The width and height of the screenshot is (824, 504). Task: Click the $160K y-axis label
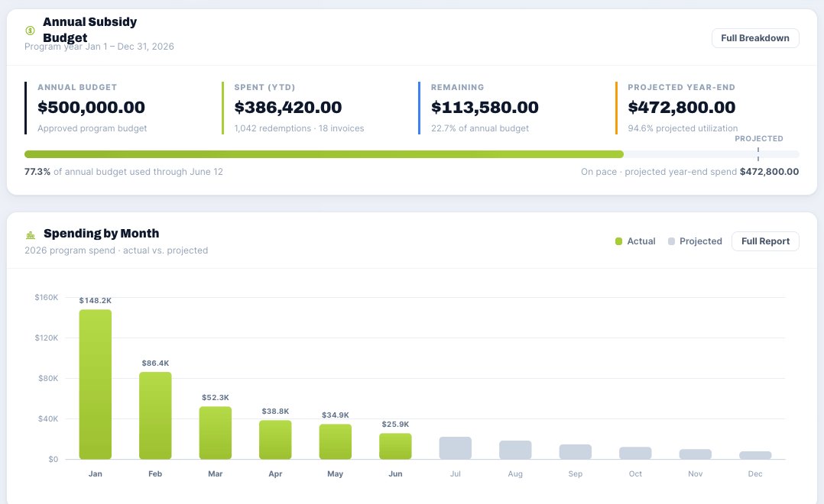point(46,297)
